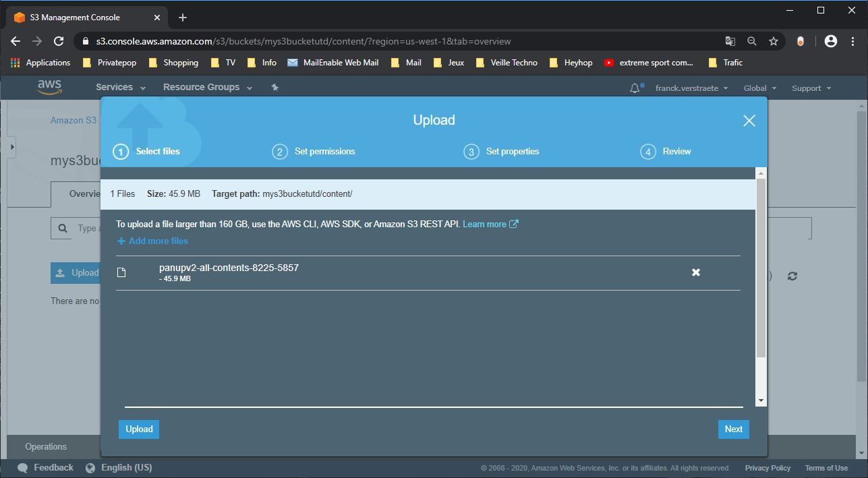This screenshot has width=868, height=478.
Task: Click the dialog scrollbar up arrow
Action: point(761,173)
